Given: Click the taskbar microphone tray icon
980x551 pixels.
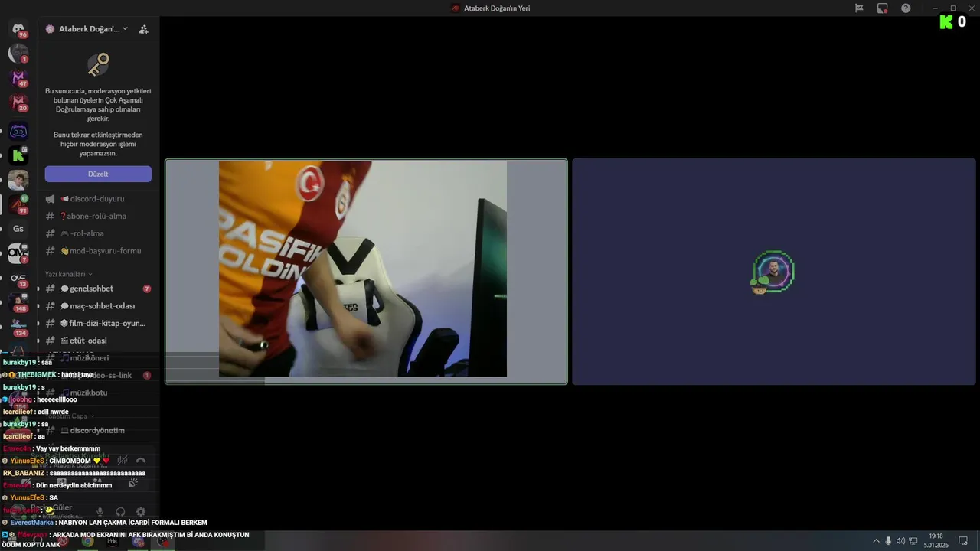Looking at the screenshot, I should pos(888,541).
